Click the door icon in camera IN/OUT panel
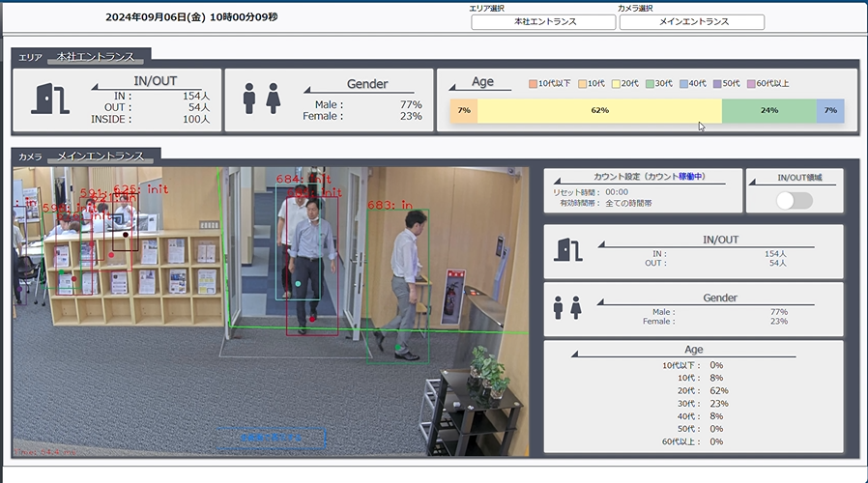The width and height of the screenshot is (868, 483). 567,249
